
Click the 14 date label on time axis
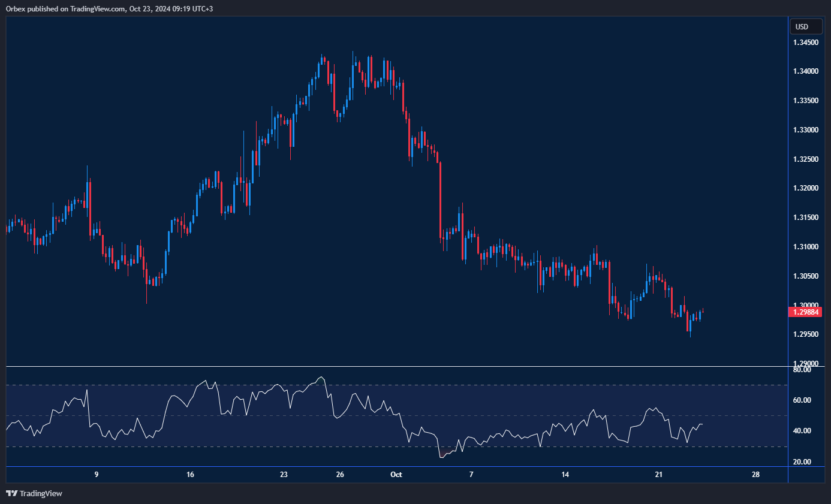pos(565,475)
